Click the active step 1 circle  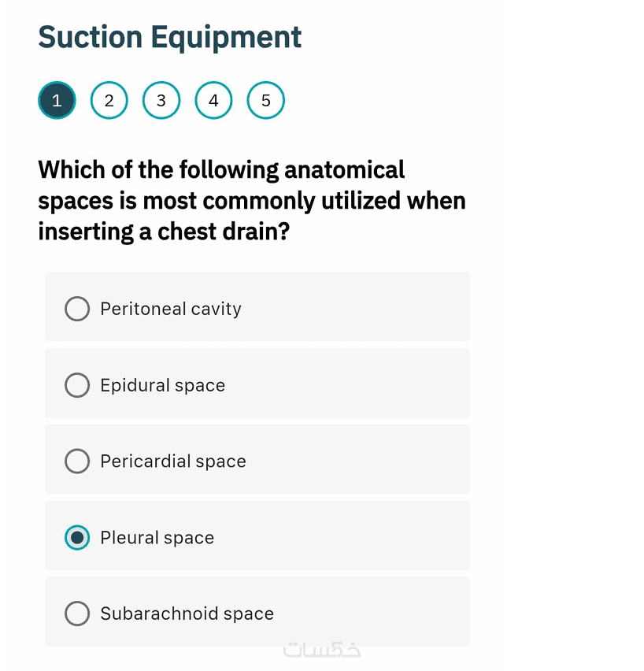point(57,101)
